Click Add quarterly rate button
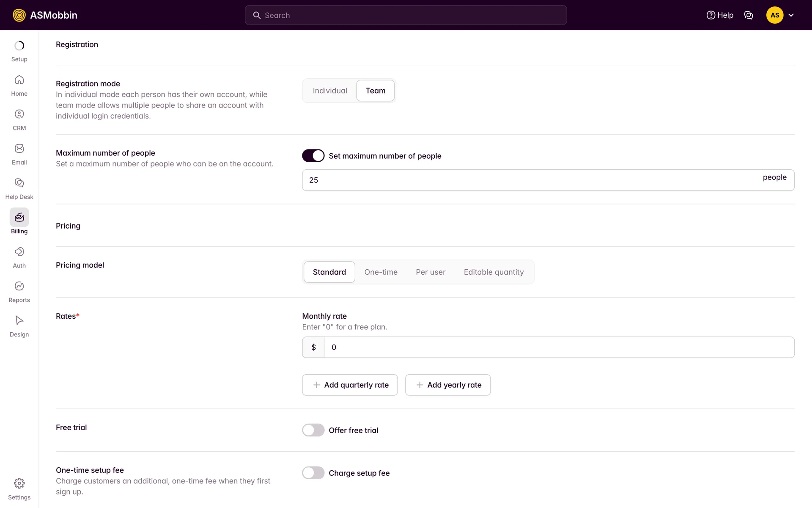812x508 pixels. point(350,385)
